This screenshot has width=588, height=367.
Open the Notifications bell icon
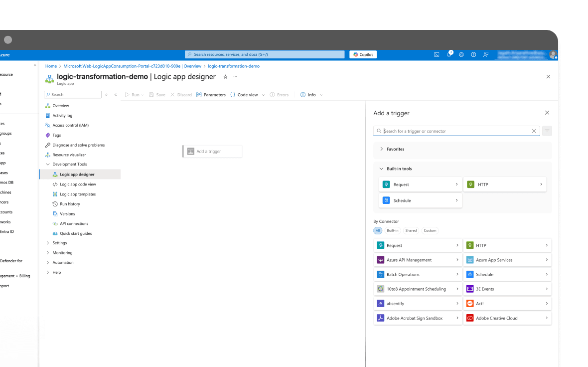coord(449,54)
